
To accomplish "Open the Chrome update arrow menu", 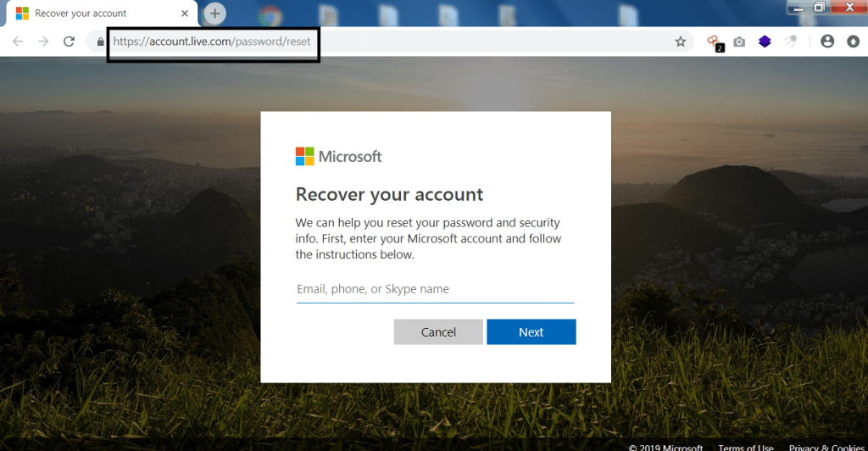I will [853, 42].
